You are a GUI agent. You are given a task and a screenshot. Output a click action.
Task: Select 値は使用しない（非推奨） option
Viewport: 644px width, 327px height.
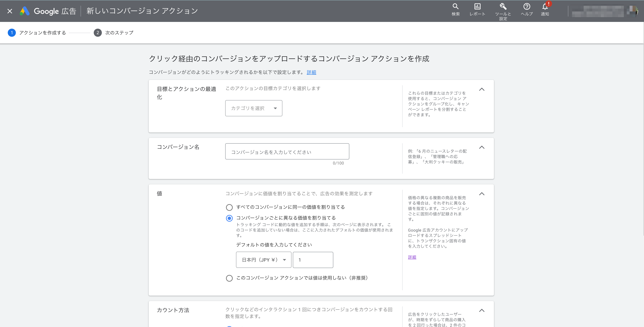tap(229, 278)
